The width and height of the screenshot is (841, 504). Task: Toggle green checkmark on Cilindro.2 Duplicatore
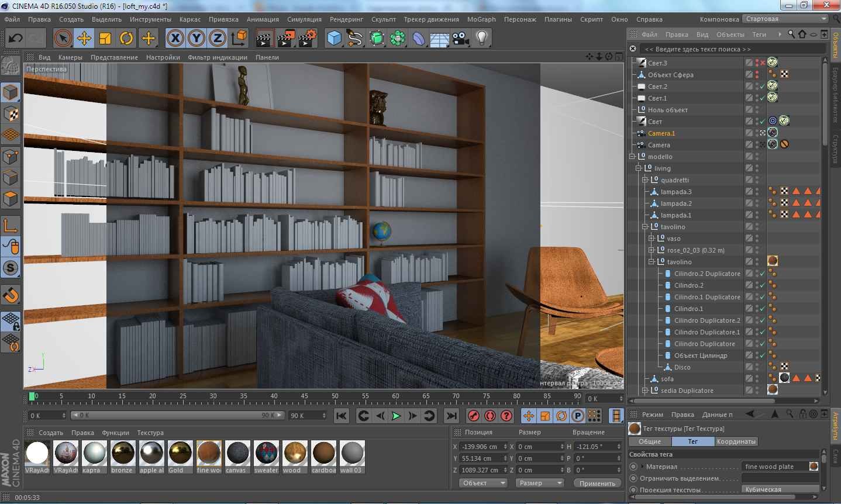point(762,274)
